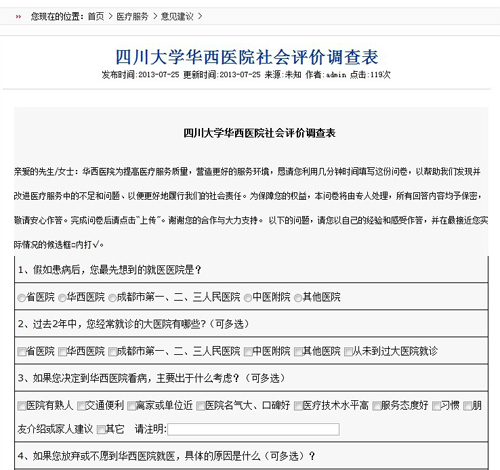Check 离家或单位近 option

coord(131,406)
